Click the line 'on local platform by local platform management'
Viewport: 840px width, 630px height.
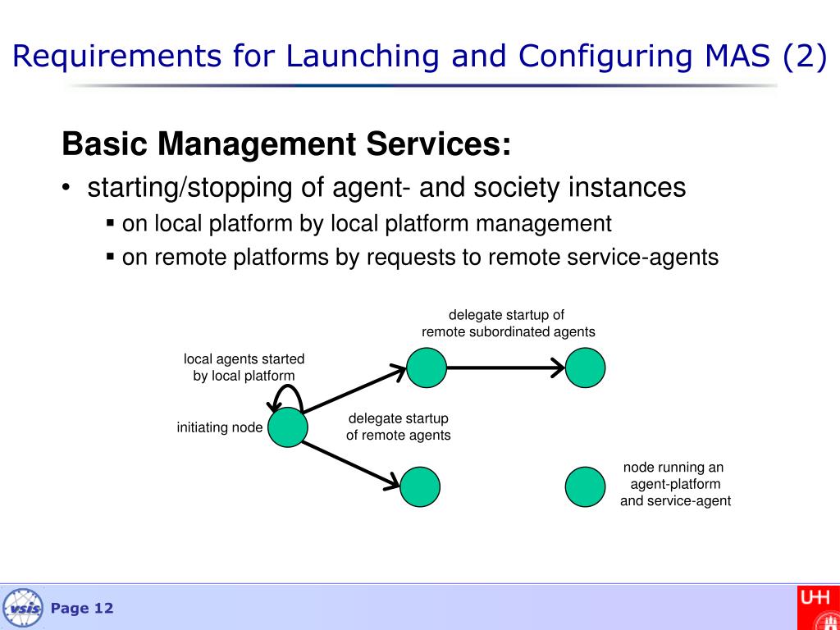[x=367, y=223]
